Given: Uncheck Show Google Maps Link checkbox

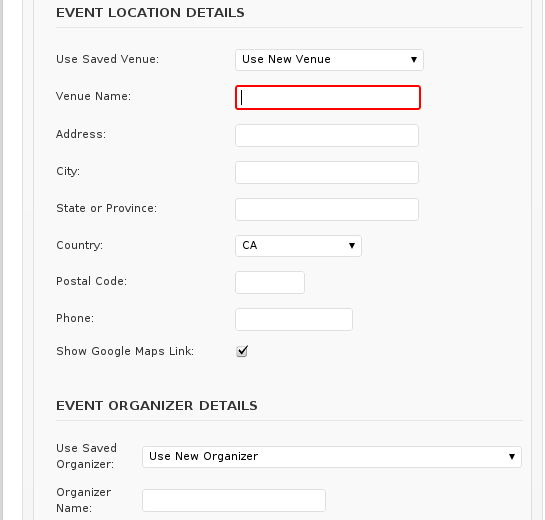Looking at the screenshot, I should 242,351.
